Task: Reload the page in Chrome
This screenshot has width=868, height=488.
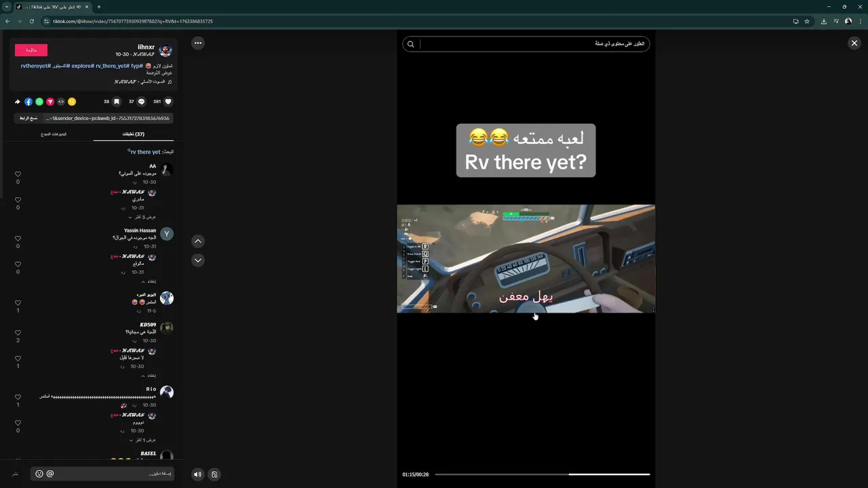Action: pos(31,21)
